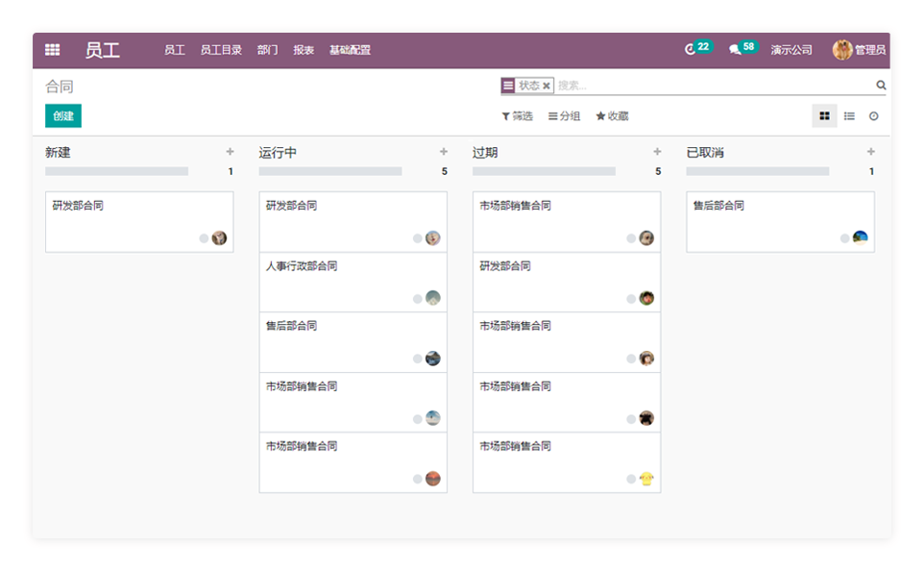Expand the 分组 group-by dropdown
Viewport: 924px width, 571px height.
(564, 116)
